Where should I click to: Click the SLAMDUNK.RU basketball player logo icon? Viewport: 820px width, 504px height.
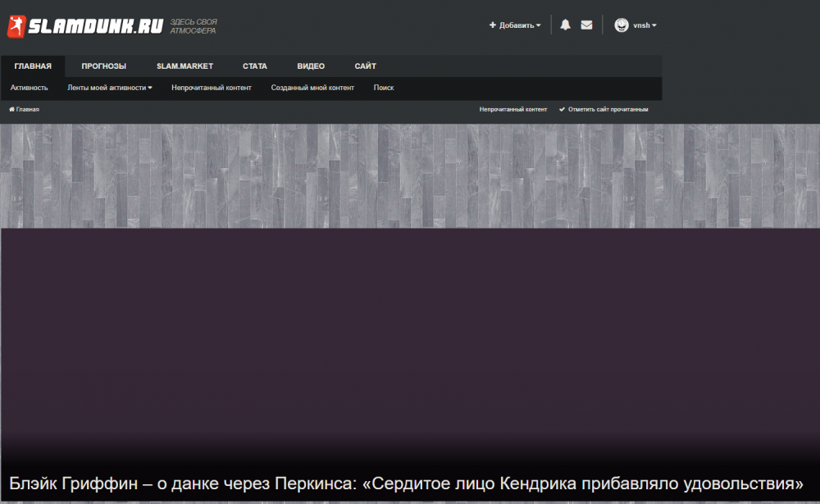click(x=15, y=24)
